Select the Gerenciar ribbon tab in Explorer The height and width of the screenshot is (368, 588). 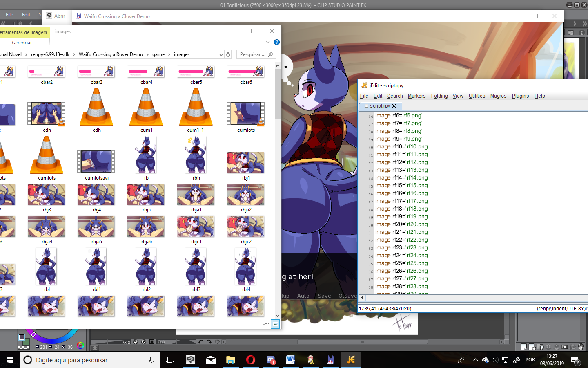22,43
